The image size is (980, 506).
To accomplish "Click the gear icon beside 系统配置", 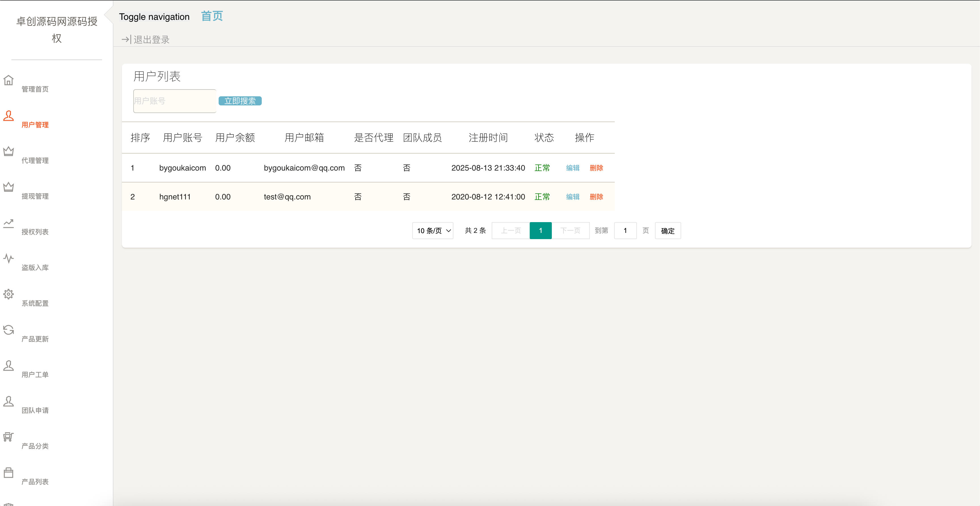I will click(9, 294).
